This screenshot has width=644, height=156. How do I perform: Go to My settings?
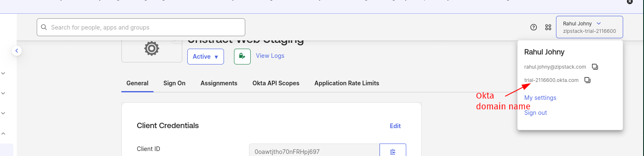[x=540, y=98]
